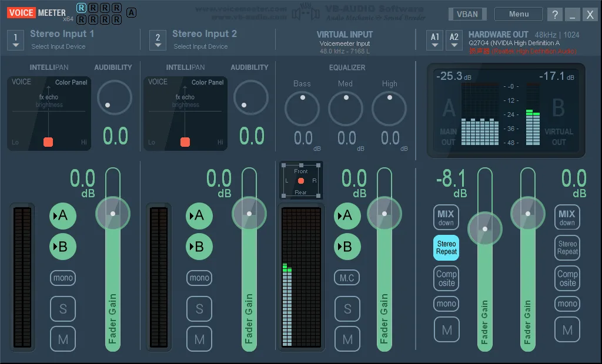The width and height of the screenshot is (602, 364).
Task: Toggle the B bus routing for Stereo Input 1
Action: [x=63, y=247]
